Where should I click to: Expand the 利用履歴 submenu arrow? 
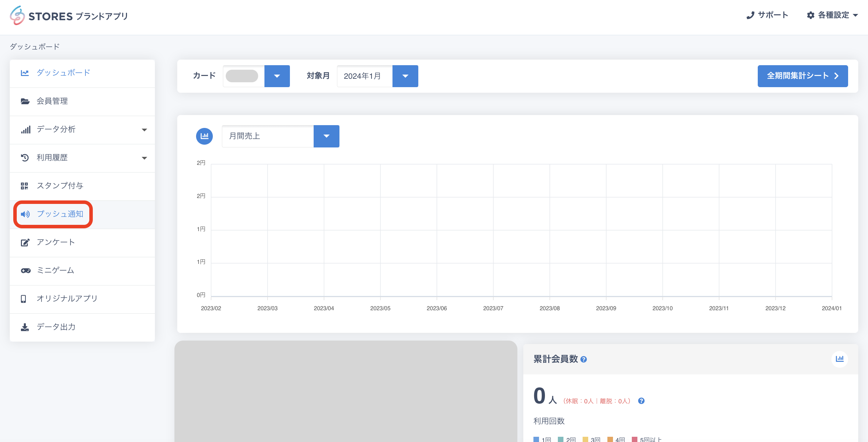pos(144,158)
